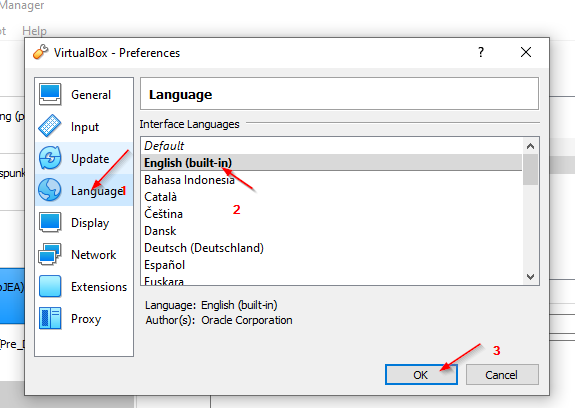The height and width of the screenshot is (408, 575).
Task: Dismiss dialog with Cancel button
Action: [502, 375]
